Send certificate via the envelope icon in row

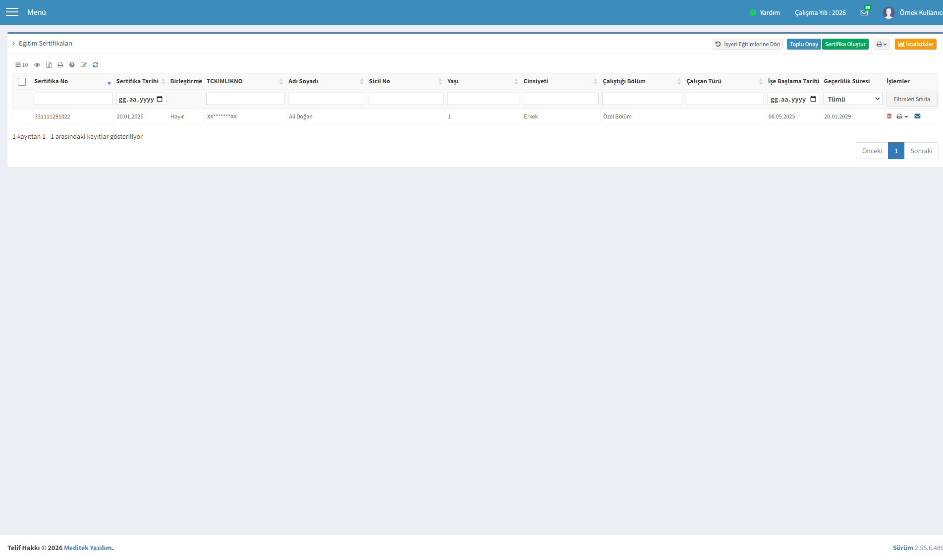click(917, 116)
